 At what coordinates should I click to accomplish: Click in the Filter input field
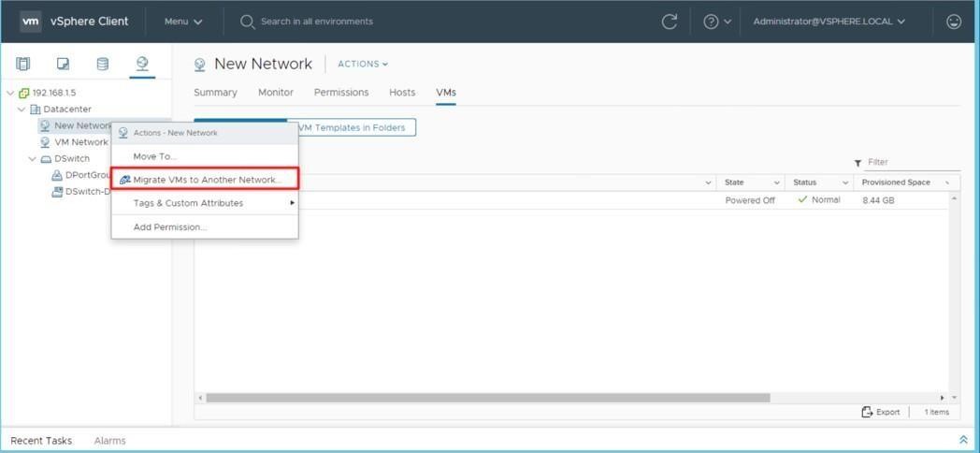point(913,162)
